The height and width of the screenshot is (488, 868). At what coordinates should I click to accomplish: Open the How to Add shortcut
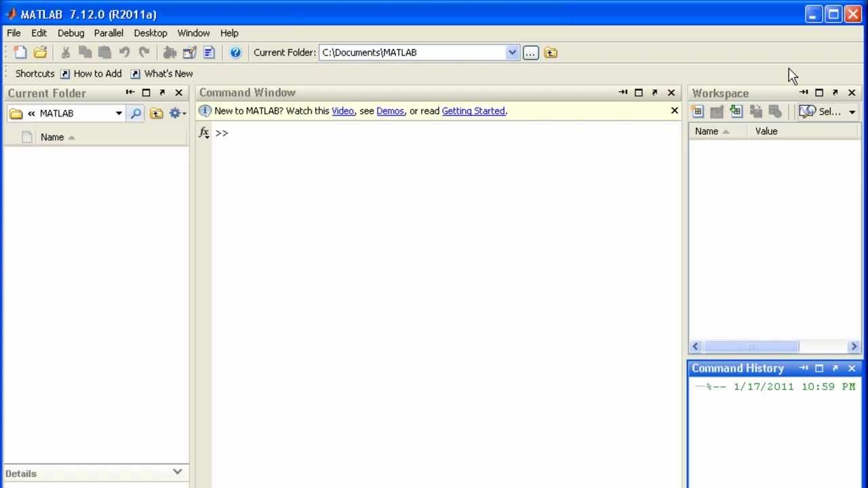(91, 73)
